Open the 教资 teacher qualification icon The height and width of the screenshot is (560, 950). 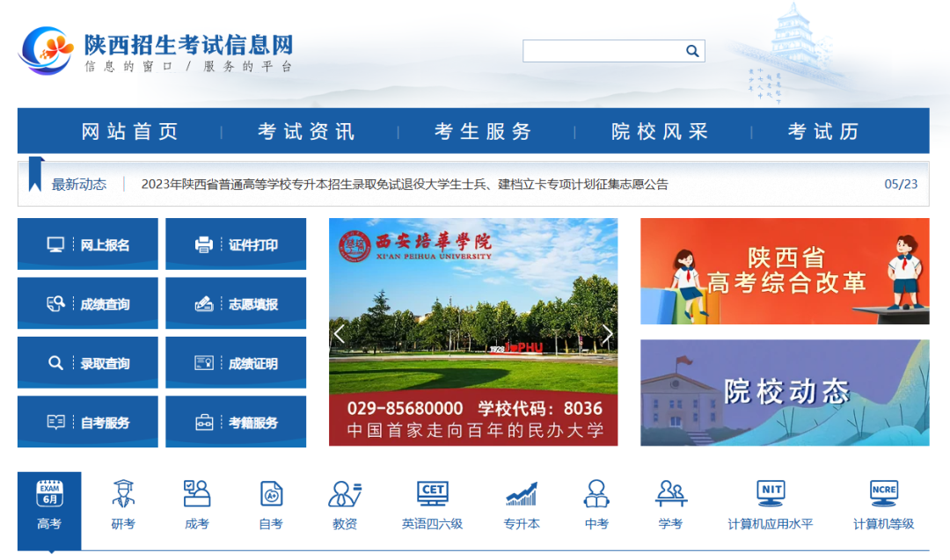(345, 494)
